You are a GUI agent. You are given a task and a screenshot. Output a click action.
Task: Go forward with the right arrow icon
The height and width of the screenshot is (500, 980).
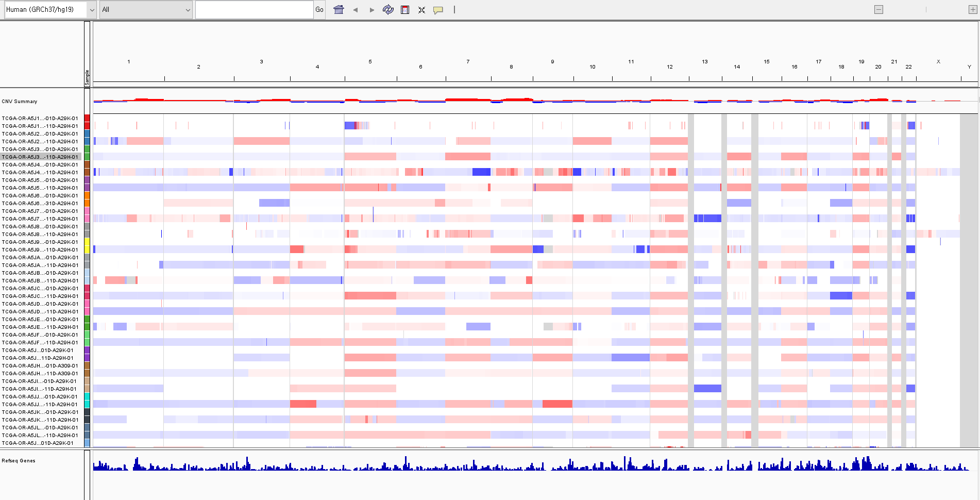[x=372, y=10]
